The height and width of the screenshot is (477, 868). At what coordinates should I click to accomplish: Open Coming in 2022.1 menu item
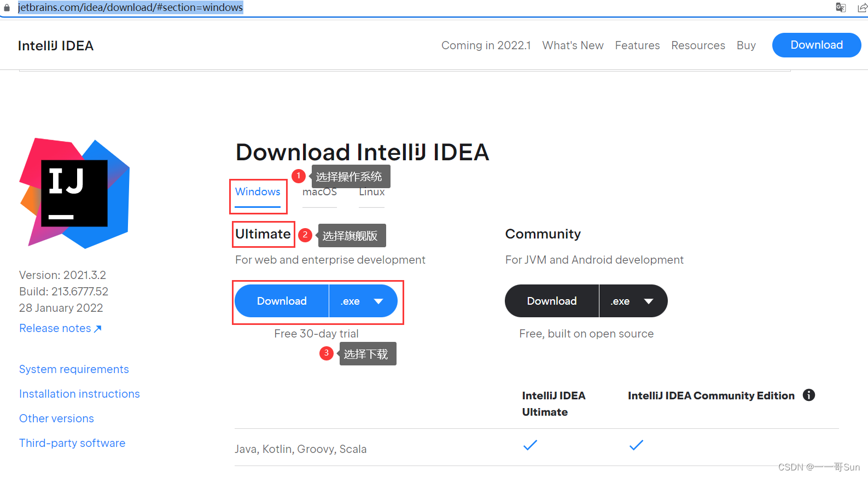[x=486, y=45]
